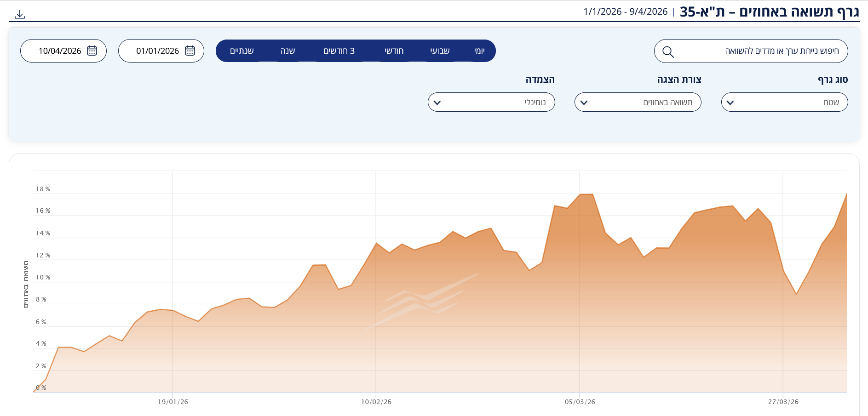Click the 05/03/26 x-axis date label
Viewport: 868px width, 416px height.
(x=580, y=402)
